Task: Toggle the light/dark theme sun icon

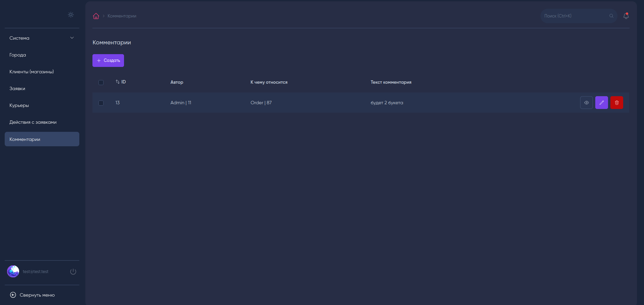Action: pyautogui.click(x=71, y=15)
